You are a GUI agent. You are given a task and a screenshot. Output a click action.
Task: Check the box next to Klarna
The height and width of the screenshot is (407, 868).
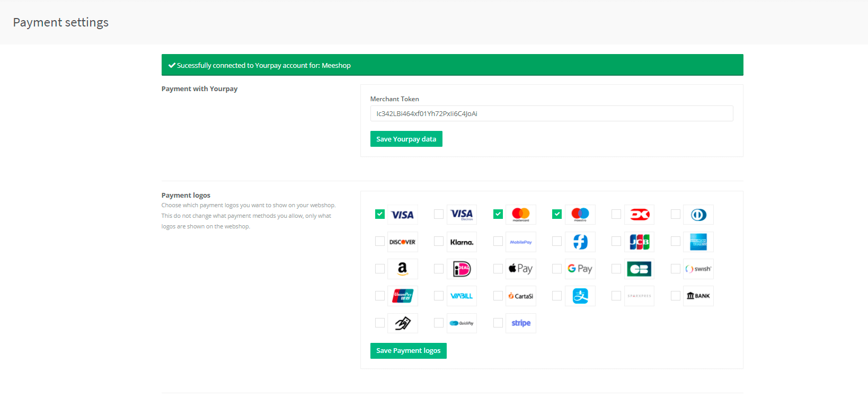coord(439,241)
